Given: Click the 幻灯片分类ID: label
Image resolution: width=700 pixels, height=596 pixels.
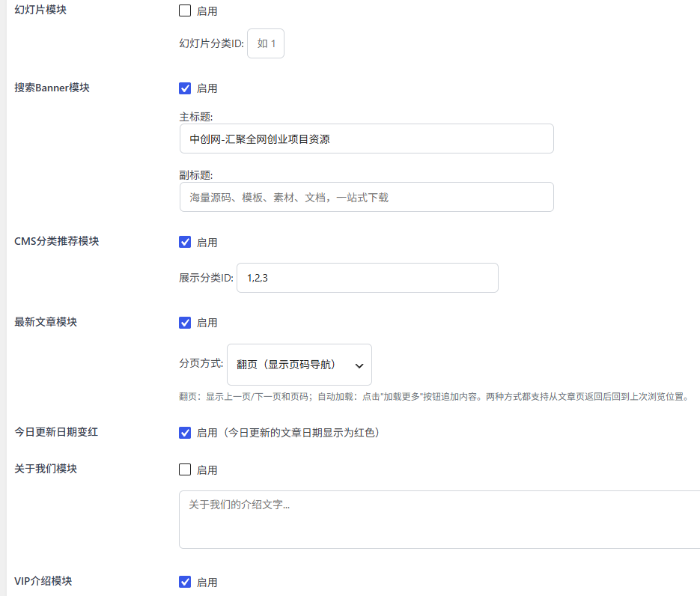Looking at the screenshot, I should point(212,43).
